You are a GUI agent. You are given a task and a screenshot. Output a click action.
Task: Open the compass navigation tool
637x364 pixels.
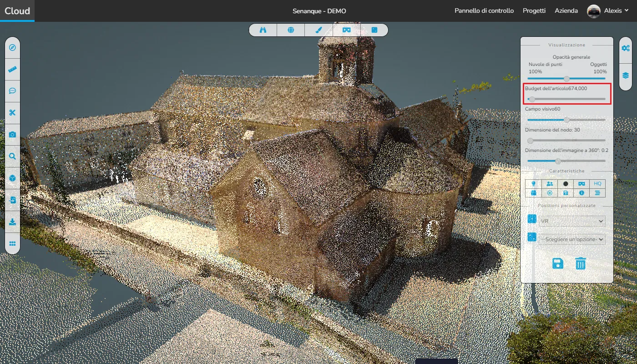[x=12, y=48]
